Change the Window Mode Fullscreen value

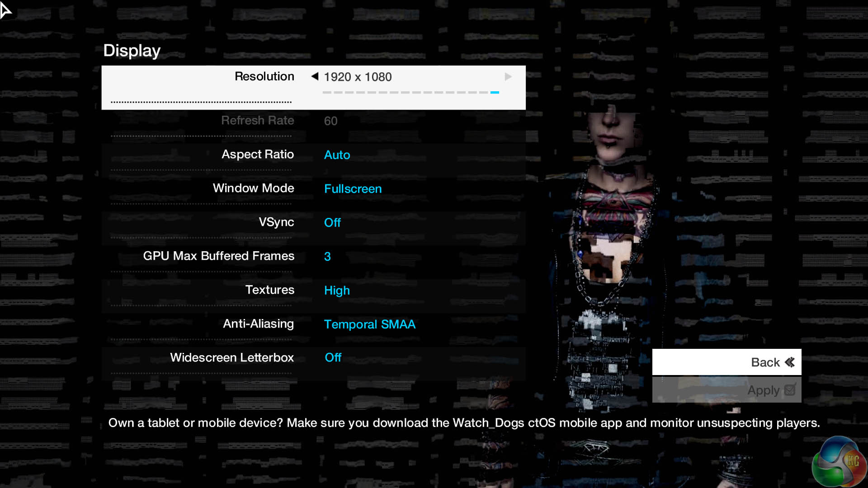[x=353, y=189]
